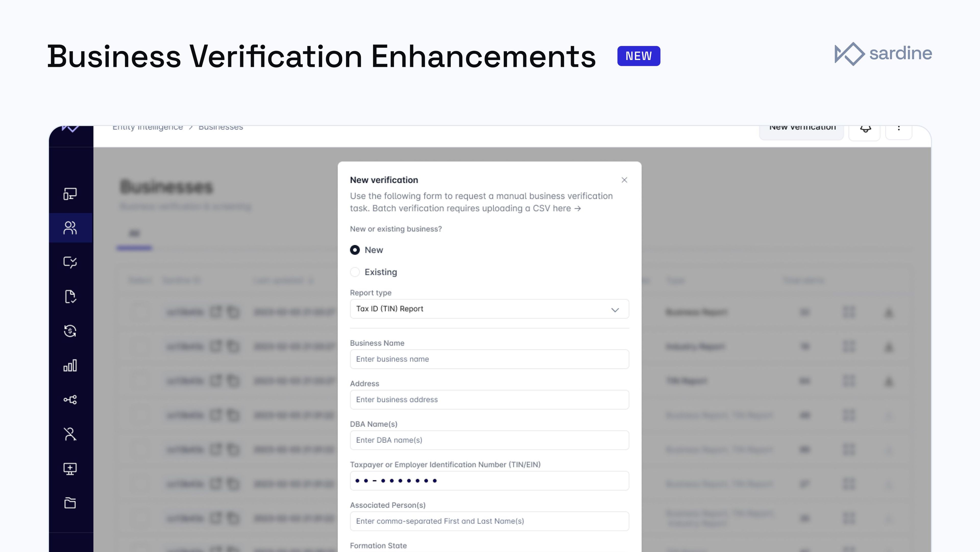Select the New business radio option

pyautogui.click(x=355, y=250)
